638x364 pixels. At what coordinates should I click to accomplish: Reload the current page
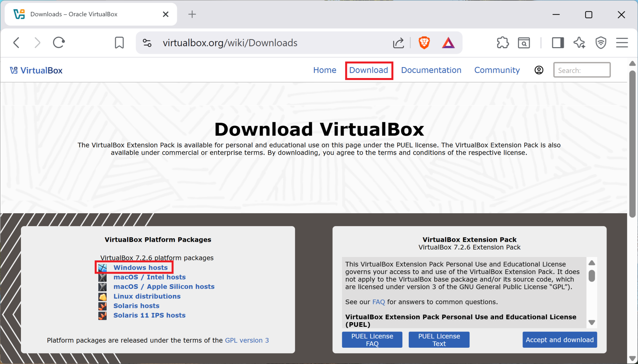[x=59, y=43]
